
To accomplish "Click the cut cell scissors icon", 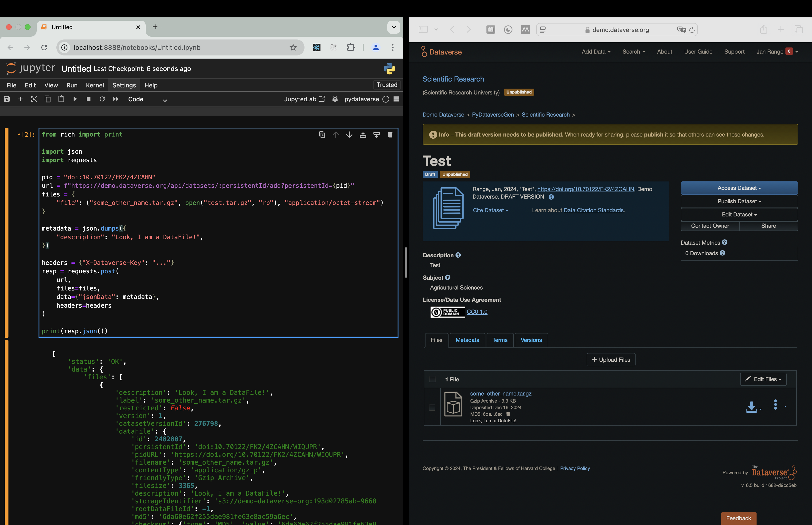I will coord(34,99).
